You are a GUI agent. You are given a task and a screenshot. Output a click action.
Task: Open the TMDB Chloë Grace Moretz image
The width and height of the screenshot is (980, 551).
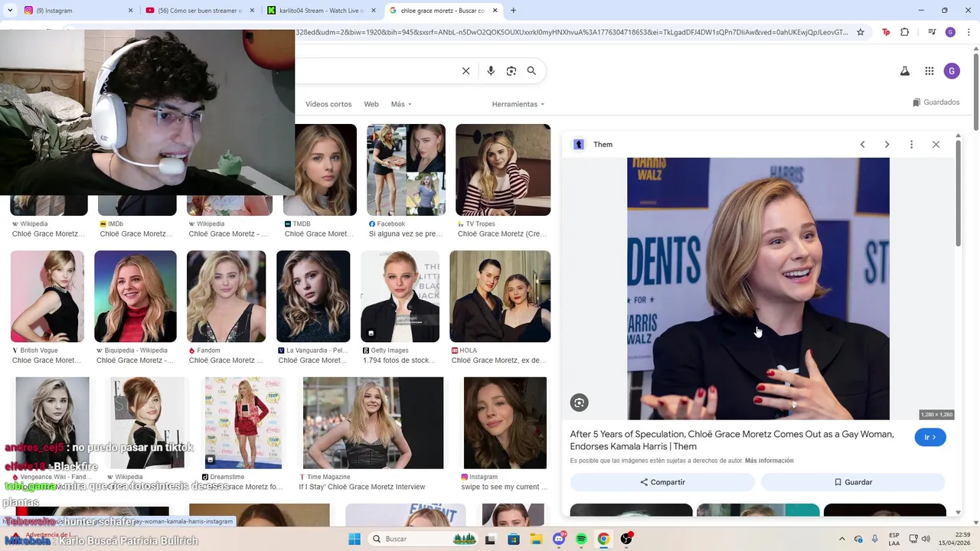click(x=320, y=170)
